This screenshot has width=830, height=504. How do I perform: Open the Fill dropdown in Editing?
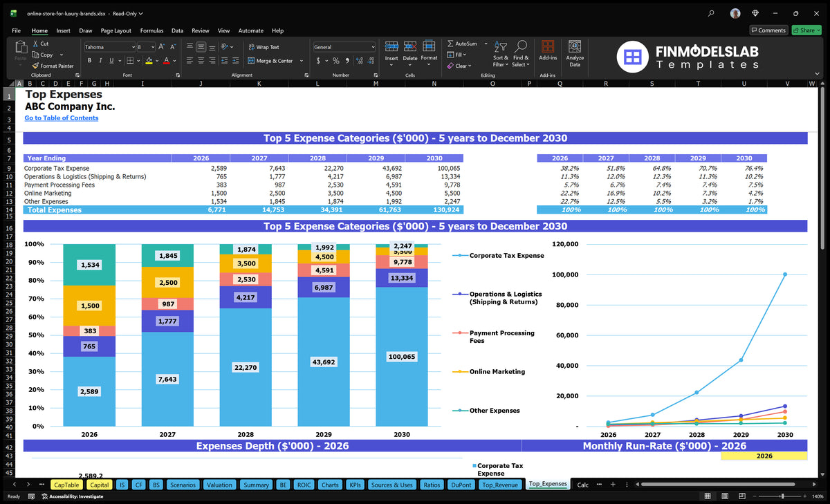(x=457, y=55)
